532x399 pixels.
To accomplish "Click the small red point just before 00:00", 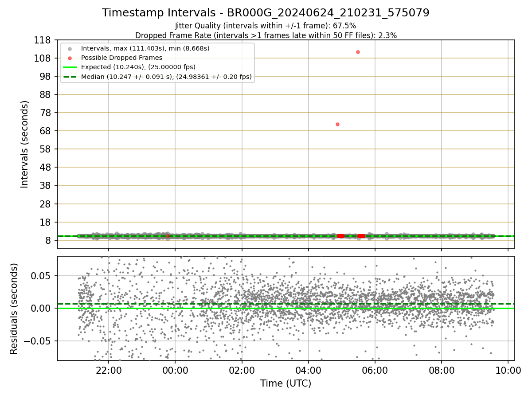I will [x=168, y=236].
